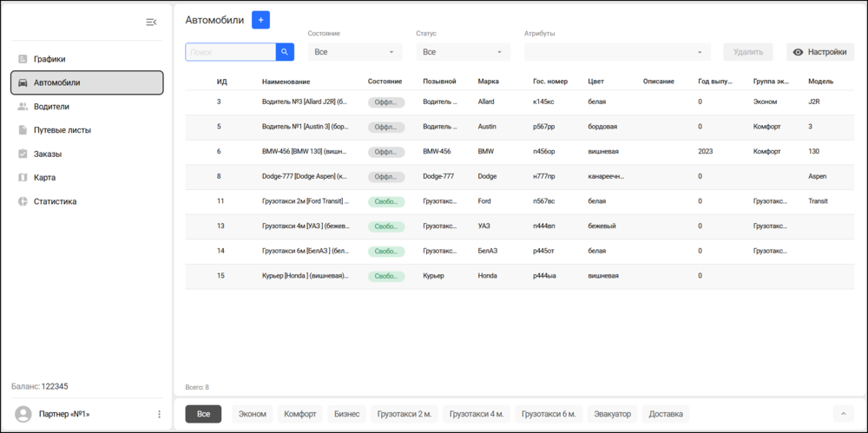Collapse bottom group panel with chevron up
This screenshot has width=868, height=433.
843,414
